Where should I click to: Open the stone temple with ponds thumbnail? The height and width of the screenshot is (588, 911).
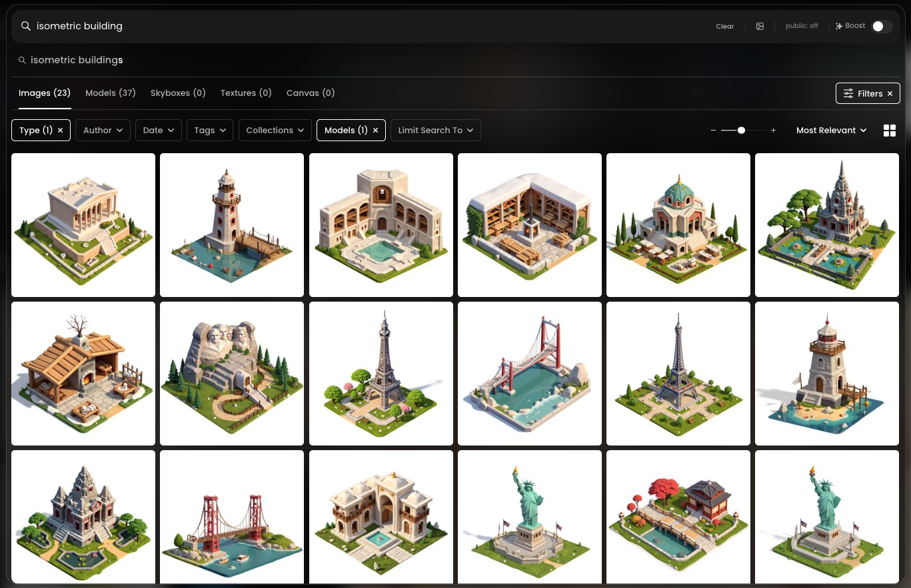pos(83,517)
